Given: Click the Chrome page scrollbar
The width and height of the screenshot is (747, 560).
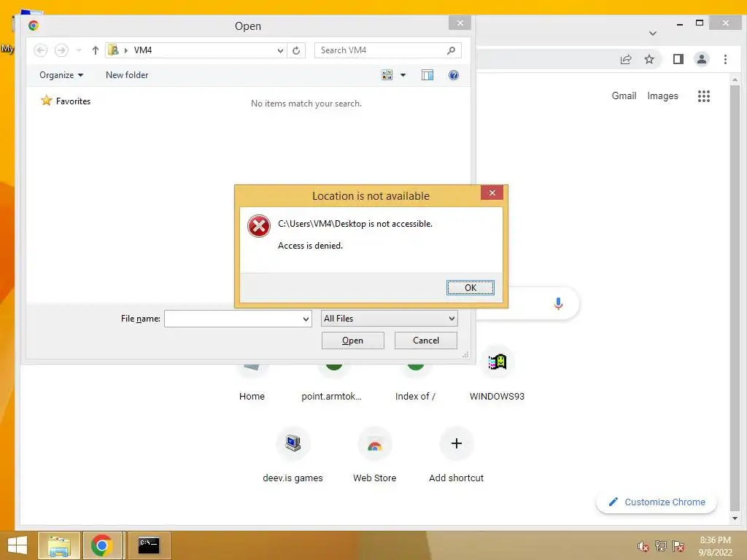Looking at the screenshot, I should tap(735, 297).
